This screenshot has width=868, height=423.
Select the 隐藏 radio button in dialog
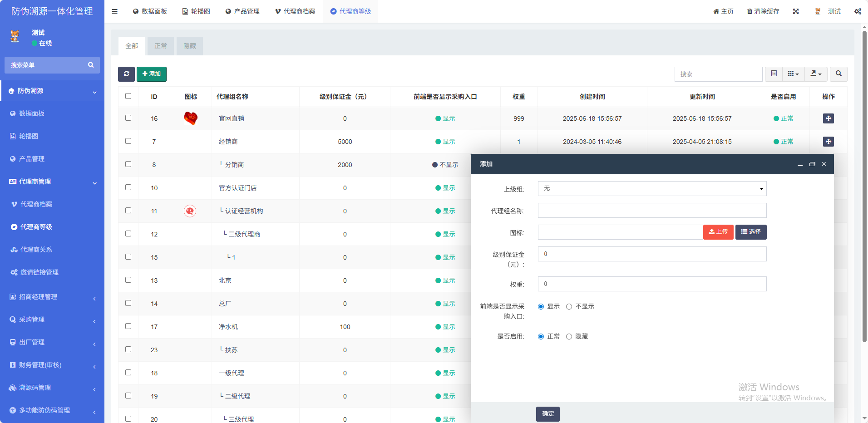[x=569, y=337]
